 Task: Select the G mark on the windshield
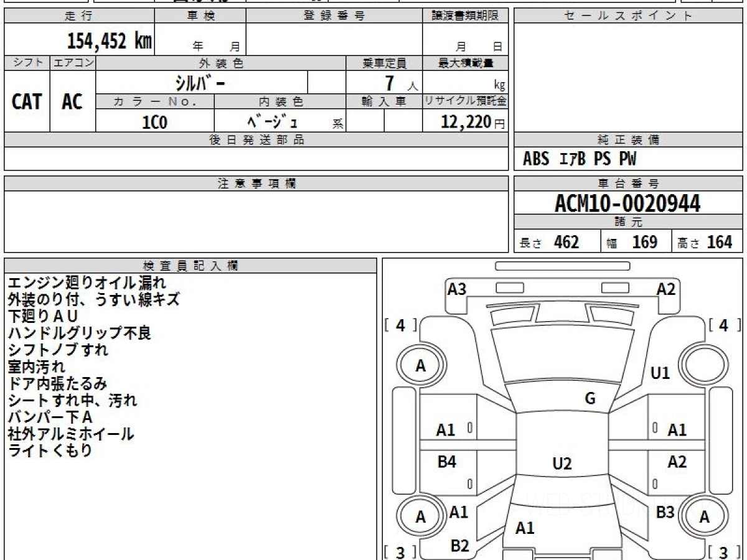[590, 399]
